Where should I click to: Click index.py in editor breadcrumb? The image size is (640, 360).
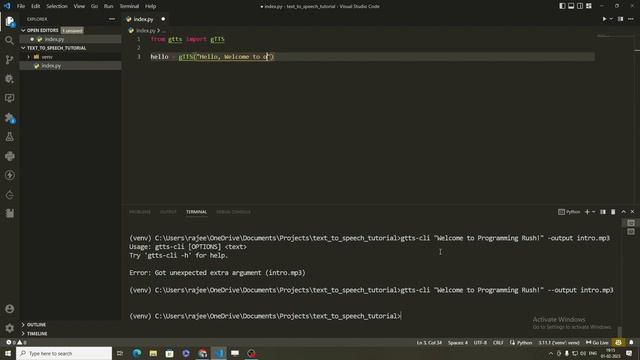click(x=145, y=31)
